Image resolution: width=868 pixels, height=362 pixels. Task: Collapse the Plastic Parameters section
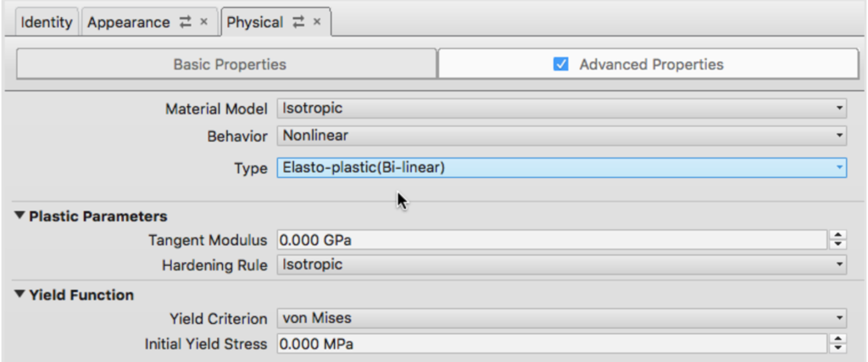19,216
